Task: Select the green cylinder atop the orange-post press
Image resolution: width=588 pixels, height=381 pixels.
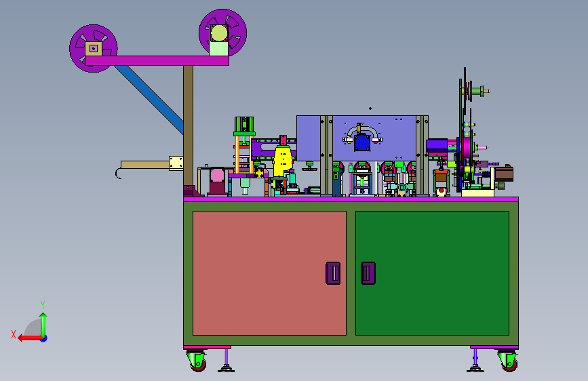Action: pos(244,124)
